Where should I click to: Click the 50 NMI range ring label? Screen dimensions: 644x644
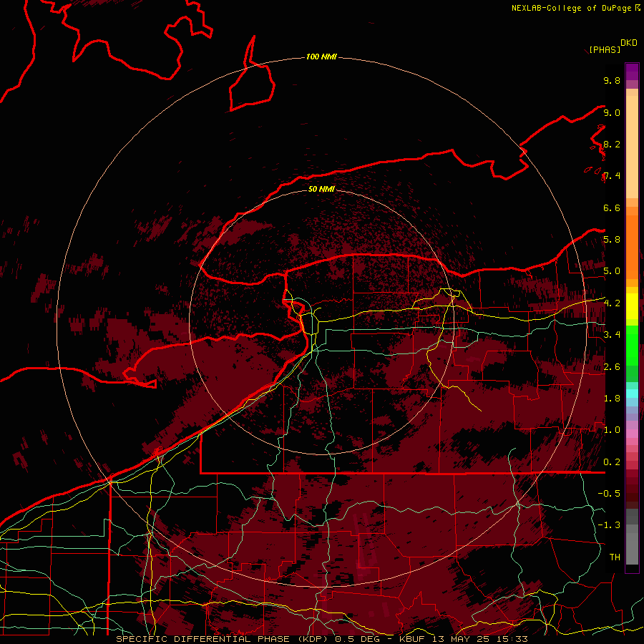[x=321, y=189]
